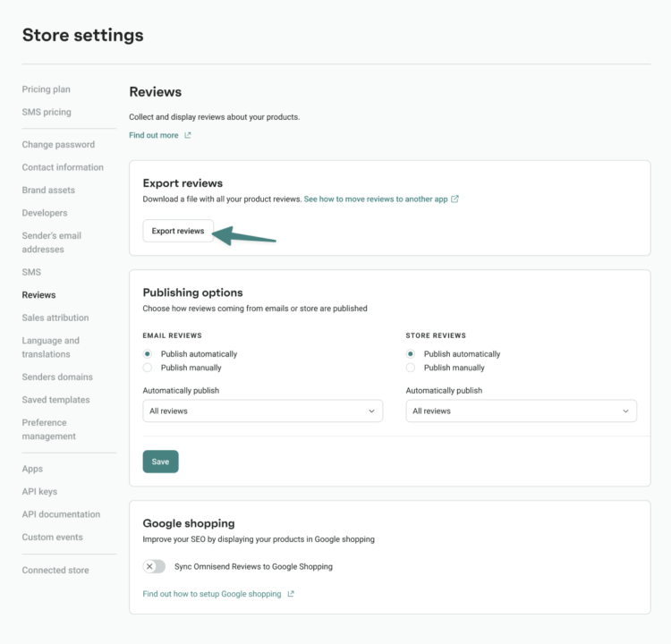
Task: Open Preference management
Action: [49, 429]
